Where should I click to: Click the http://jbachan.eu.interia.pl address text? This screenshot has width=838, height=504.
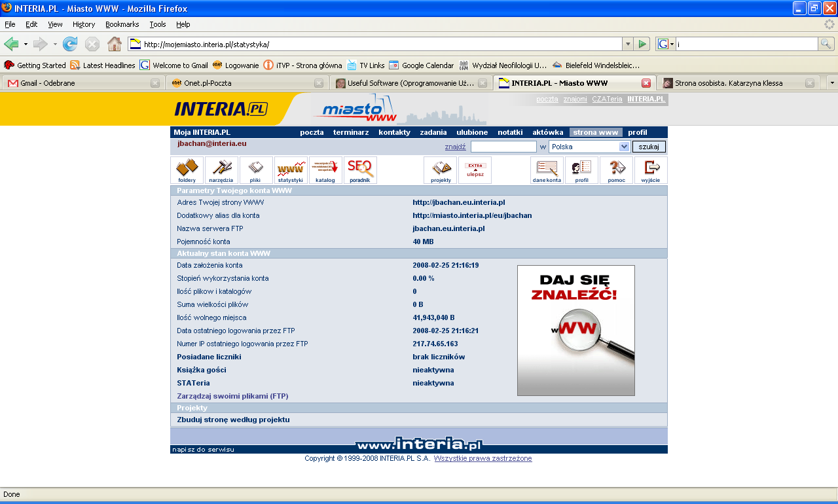458,202
